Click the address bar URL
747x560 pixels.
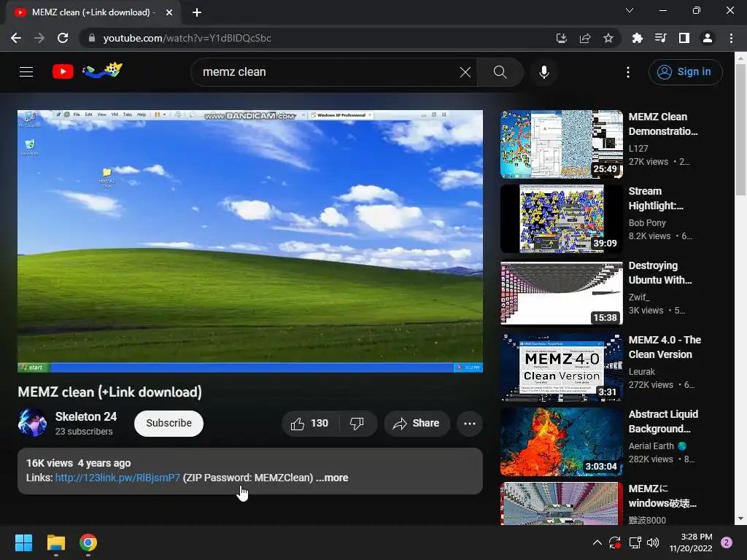click(187, 38)
